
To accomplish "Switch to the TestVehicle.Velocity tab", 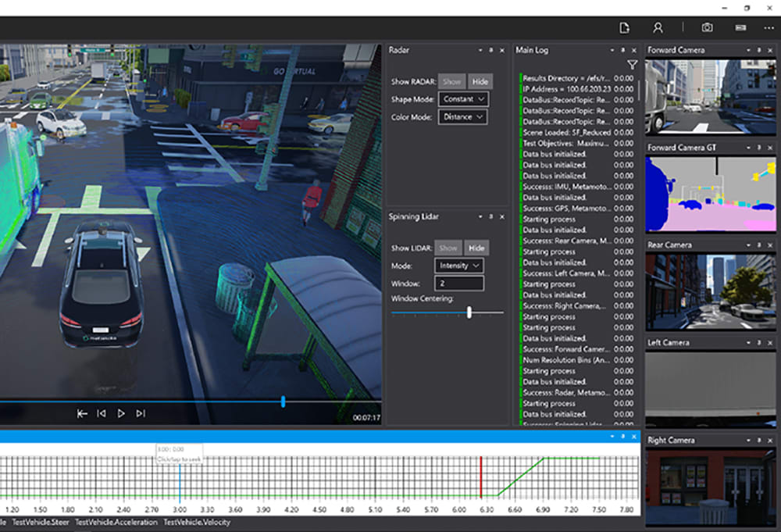I will coord(196,522).
